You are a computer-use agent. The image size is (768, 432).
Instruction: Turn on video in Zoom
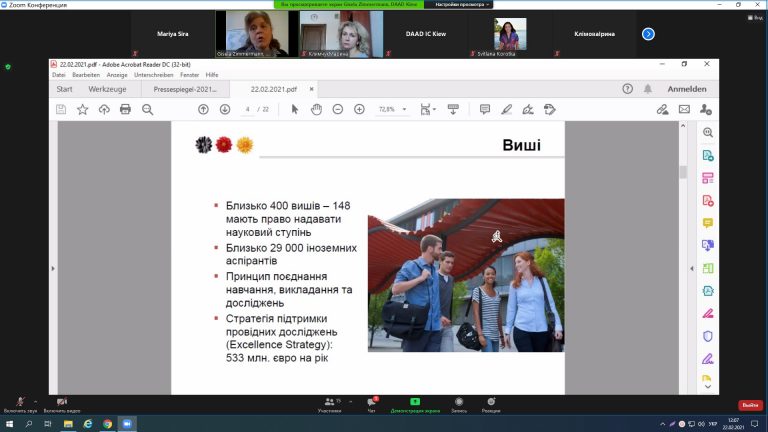pyautogui.click(x=62, y=402)
